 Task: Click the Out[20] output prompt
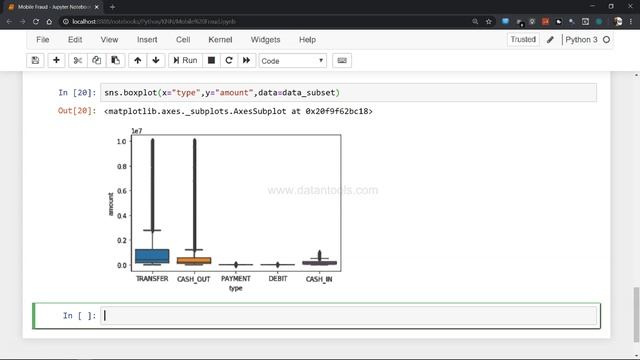pyautogui.click(x=77, y=111)
